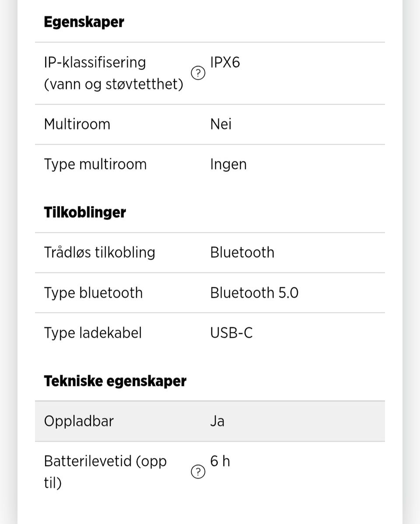The image size is (420, 524).
Task: Click the IPX6 value
Action: [225, 63]
